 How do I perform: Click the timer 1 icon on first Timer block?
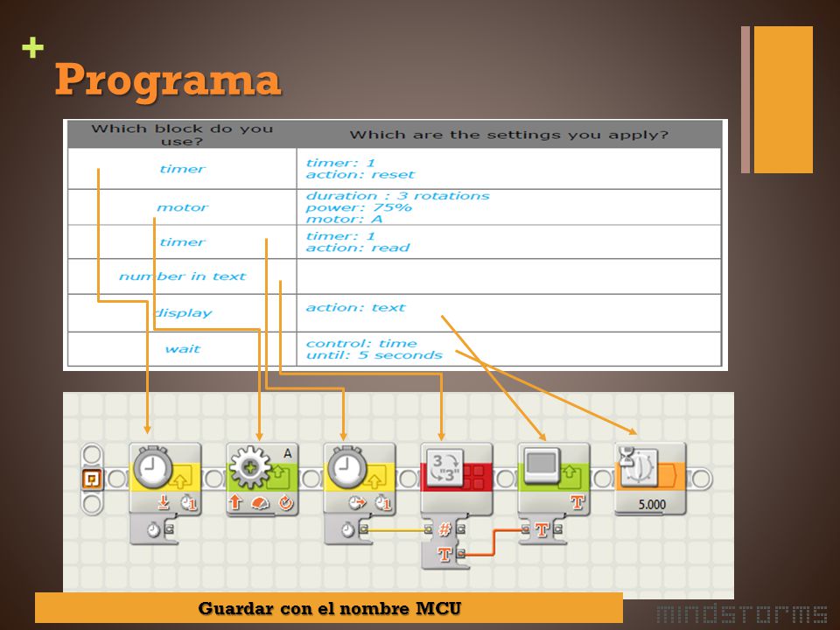(x=189, y=503)
